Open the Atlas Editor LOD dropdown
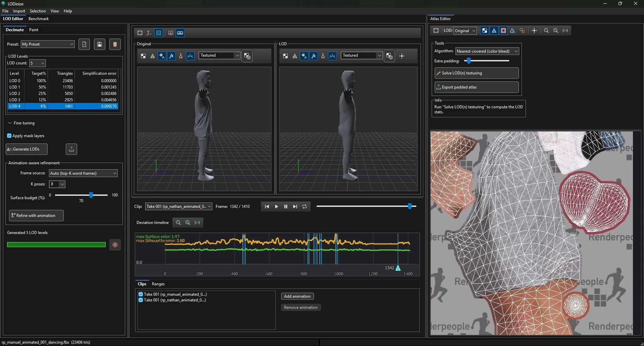 click(x=465, y=31)
